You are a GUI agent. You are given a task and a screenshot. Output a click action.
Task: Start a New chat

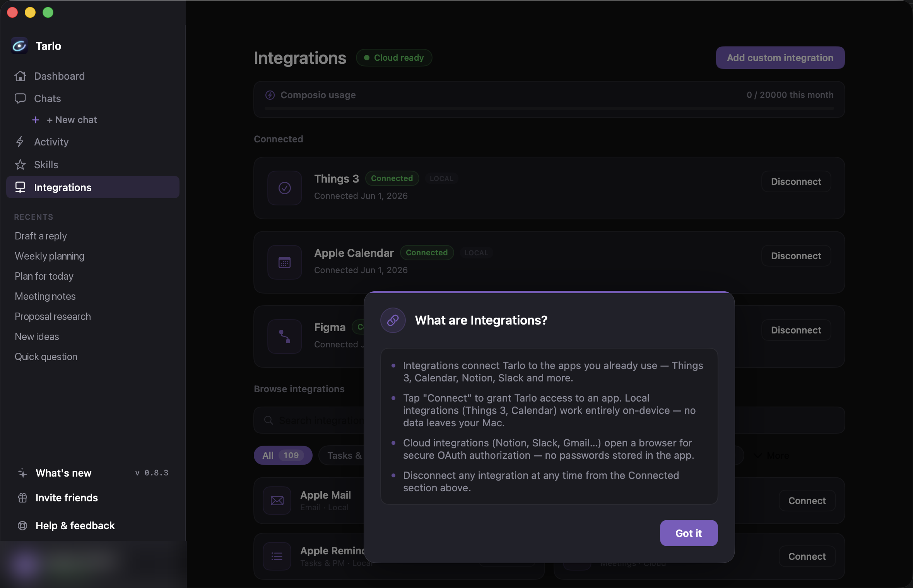72,120
